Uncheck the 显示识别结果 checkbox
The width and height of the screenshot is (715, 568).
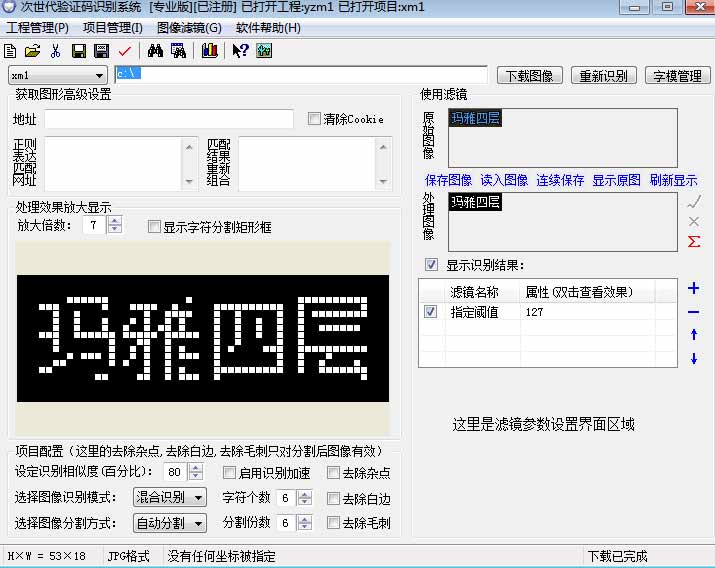coord(431,265)
